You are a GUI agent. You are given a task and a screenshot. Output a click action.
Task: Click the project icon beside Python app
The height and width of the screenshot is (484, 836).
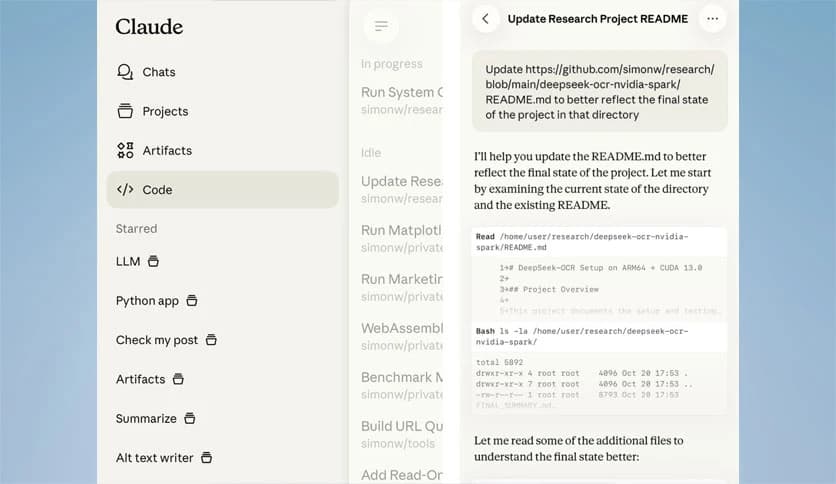192,300
